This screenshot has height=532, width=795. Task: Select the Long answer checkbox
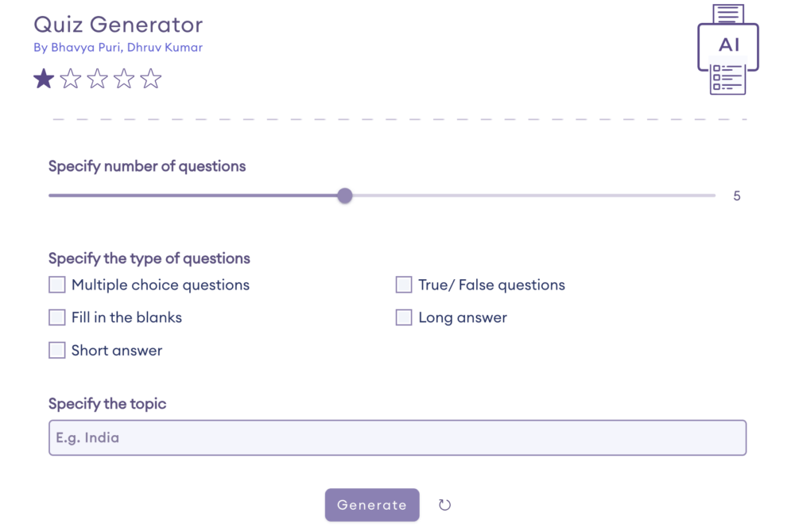[404, 317]
